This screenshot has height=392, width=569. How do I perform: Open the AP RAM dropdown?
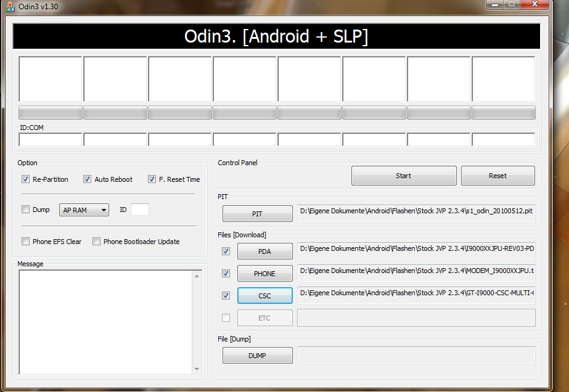pos(84,210)
